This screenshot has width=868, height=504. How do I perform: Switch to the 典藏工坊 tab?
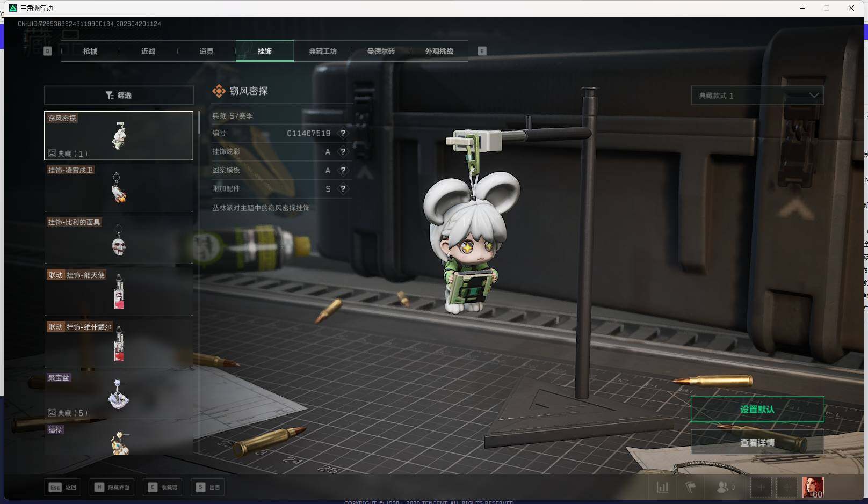(322, 52)
